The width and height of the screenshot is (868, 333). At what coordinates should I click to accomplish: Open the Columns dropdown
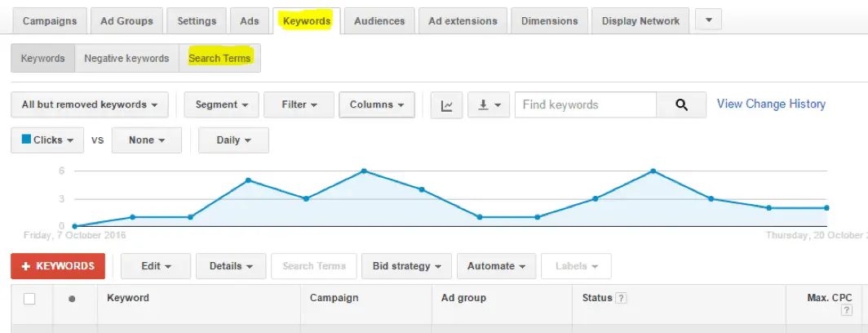(x=377, y=104)
